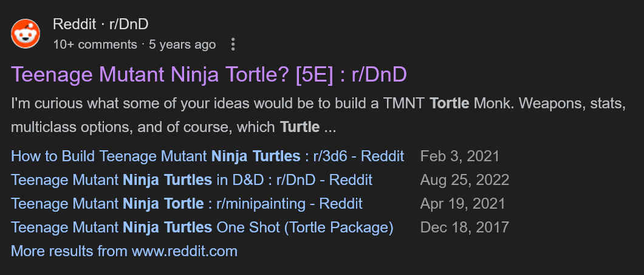Click the 10+ comments text
The image size is (644, 275).
pos(95,44)
